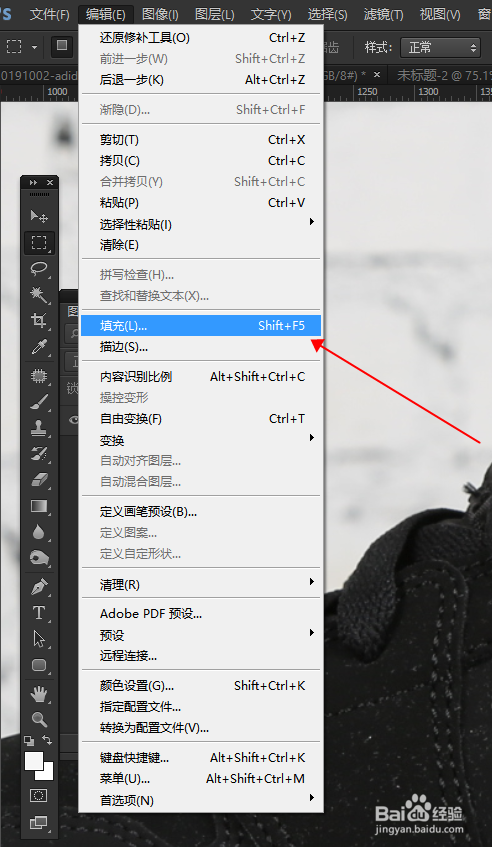492x847 pixels.
Task: Open Adobe PDF 预设...
Action: [x=201, y=614]
